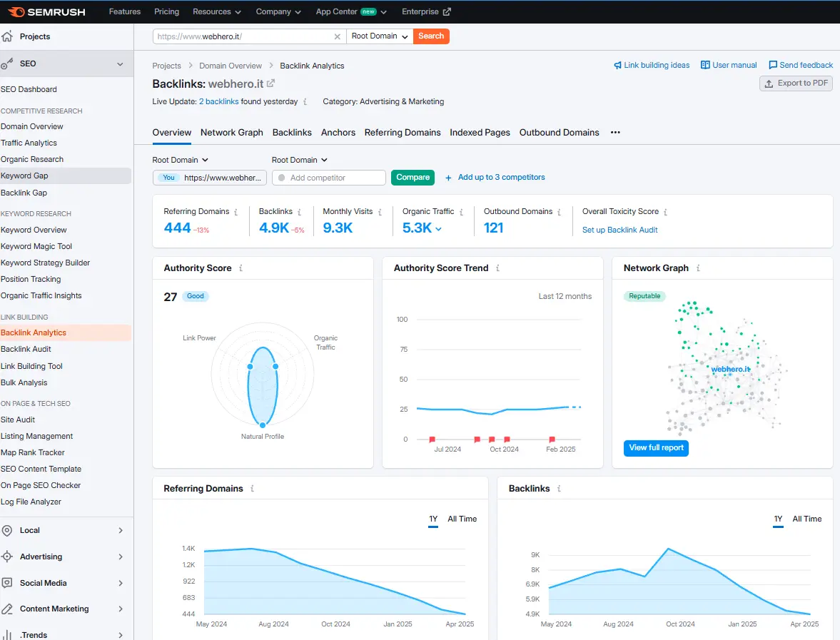Click the Advertising target icon
The image size is (840, 640).
tap(7, 557)
